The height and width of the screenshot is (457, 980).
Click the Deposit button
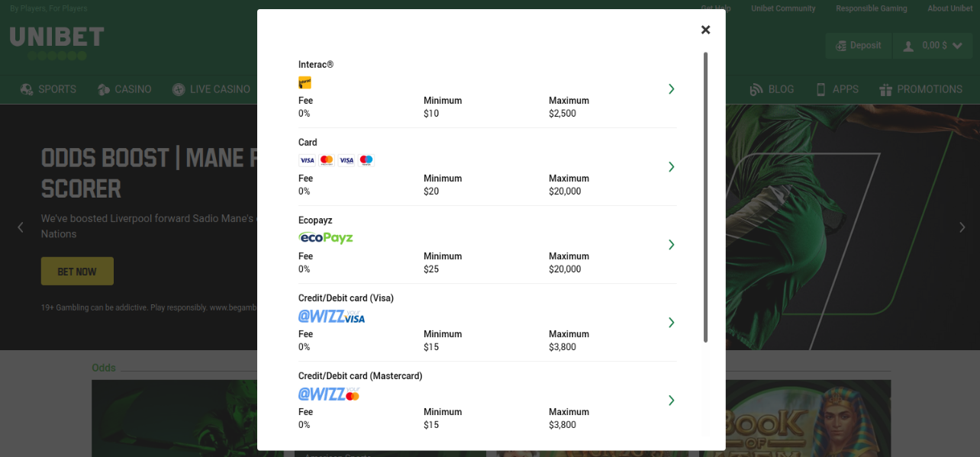(858, 46)
